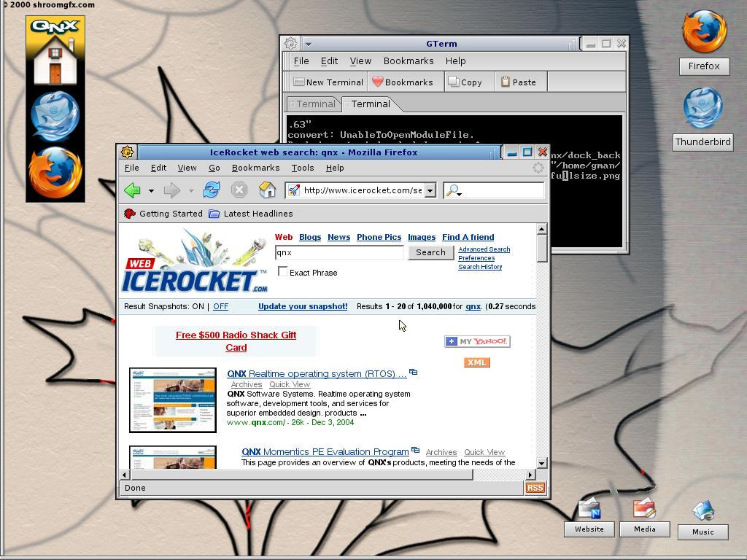The image size is (747, 560).
Task: Click the Add to My Yahoo button
Action: point(477,341)
